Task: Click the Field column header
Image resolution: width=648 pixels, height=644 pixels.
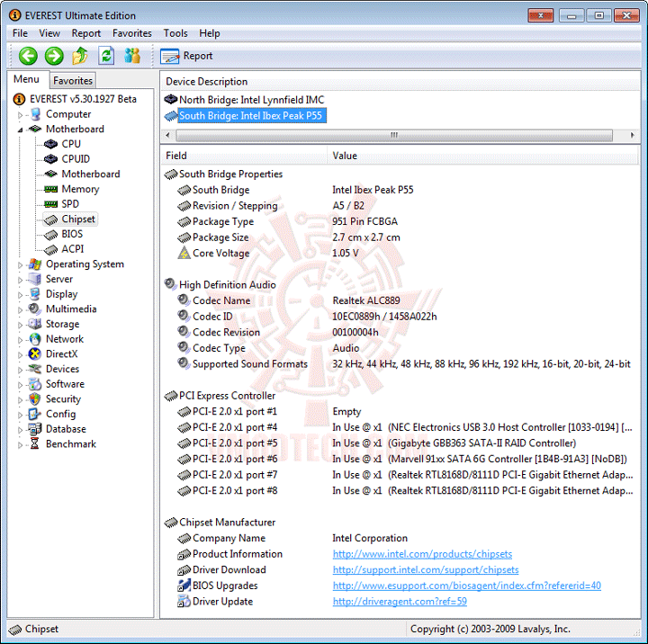Action: (x=244, y=156)
